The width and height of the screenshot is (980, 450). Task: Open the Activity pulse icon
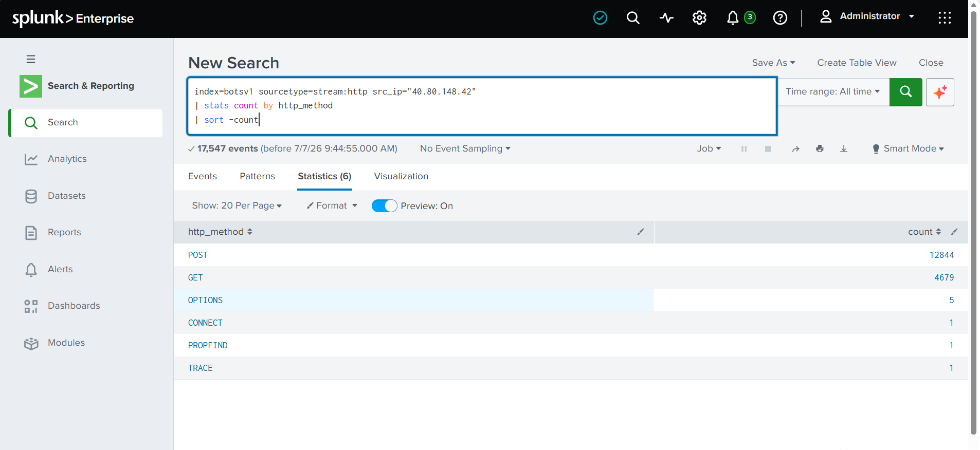coord(666,18)
